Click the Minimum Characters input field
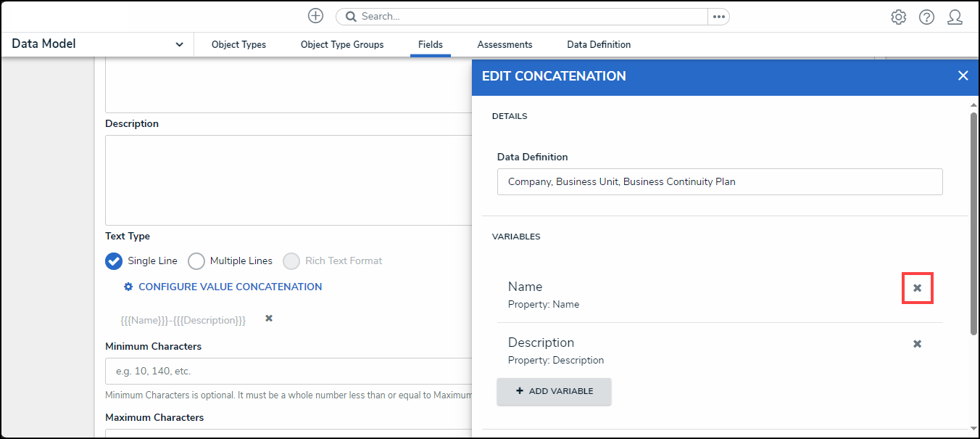This screenshot has width=980, height=439. click(290, 371)
